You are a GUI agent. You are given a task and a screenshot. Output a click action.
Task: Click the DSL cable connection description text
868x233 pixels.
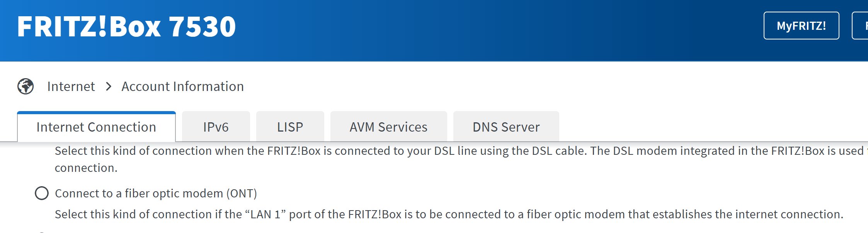(425, 151)
